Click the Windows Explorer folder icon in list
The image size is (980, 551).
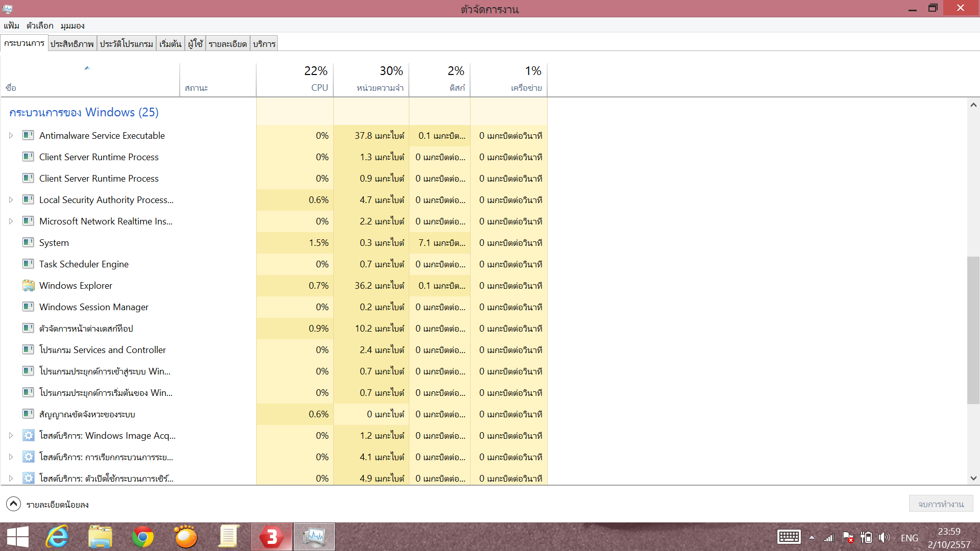tap(28, 285)
